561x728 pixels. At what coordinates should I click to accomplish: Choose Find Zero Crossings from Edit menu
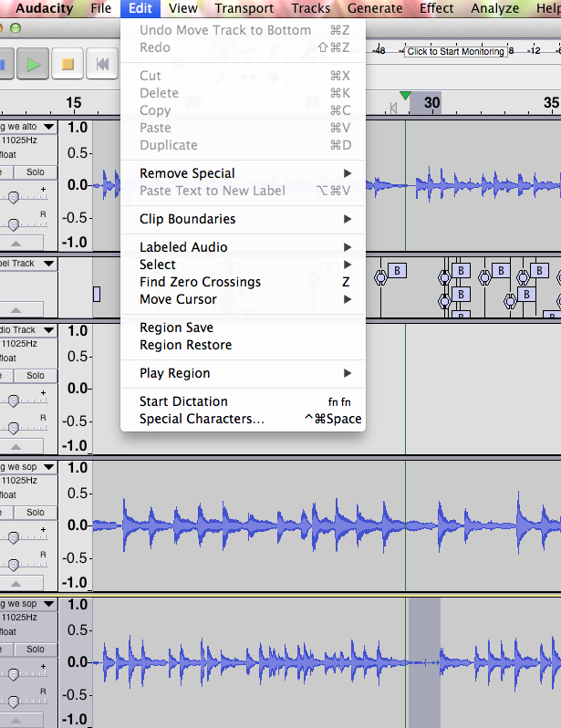click(200, 282)
